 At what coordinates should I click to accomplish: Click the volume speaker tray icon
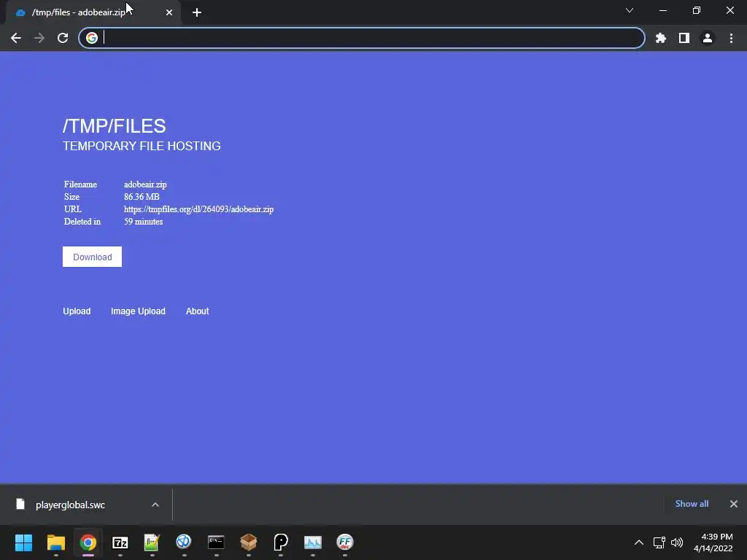(676, 542)
